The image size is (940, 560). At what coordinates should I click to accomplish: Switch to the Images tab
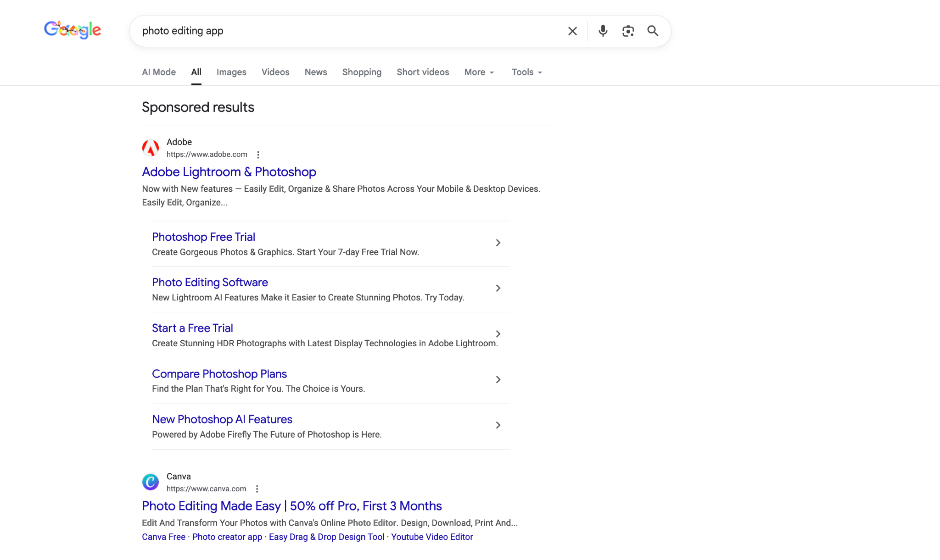pyautogui.click(x=231, y=72)
